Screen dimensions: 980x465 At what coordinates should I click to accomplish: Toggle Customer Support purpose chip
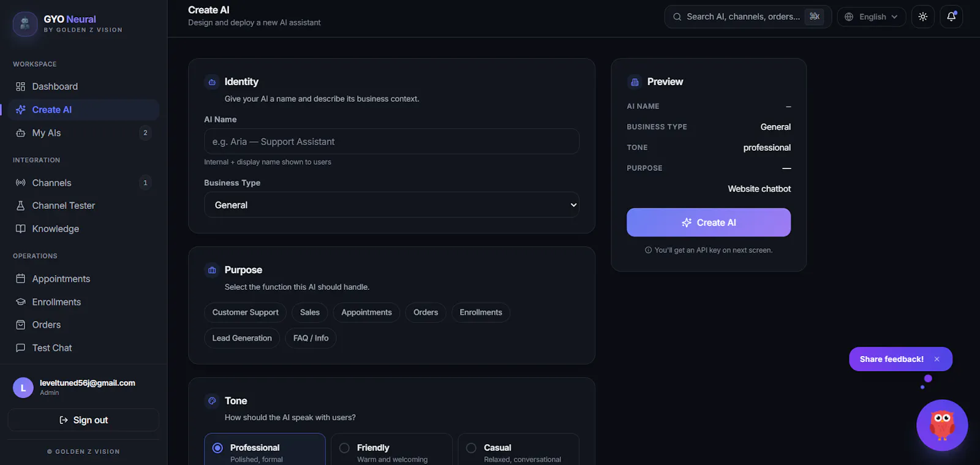pos(245,312)
